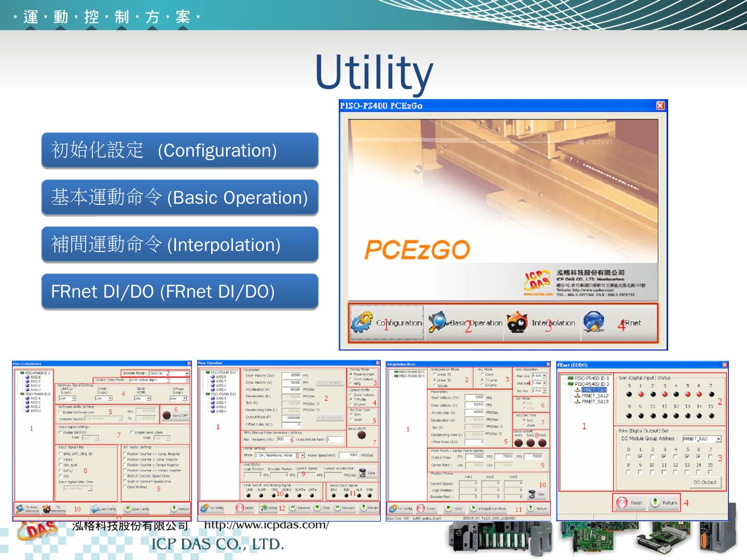Screen dimensions: 747x560
Task: Select the S-Curve speed profile radio button
Action: (x=351, y=404)
